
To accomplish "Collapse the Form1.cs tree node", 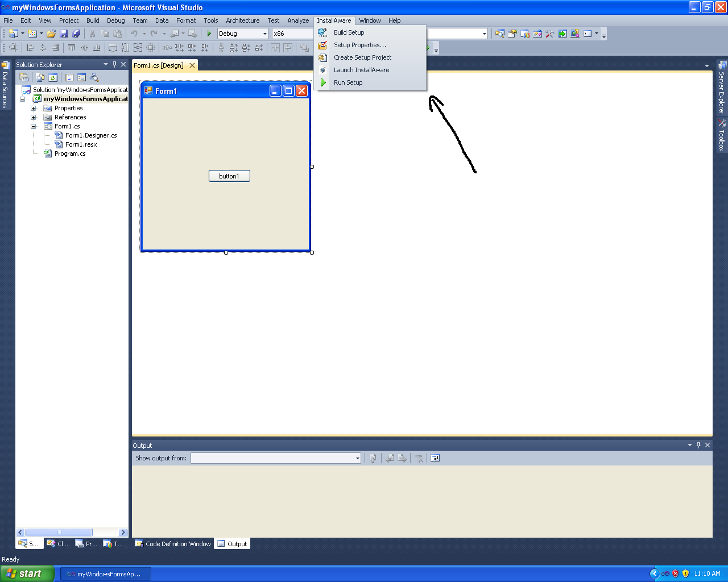I will tap(33, 126).
